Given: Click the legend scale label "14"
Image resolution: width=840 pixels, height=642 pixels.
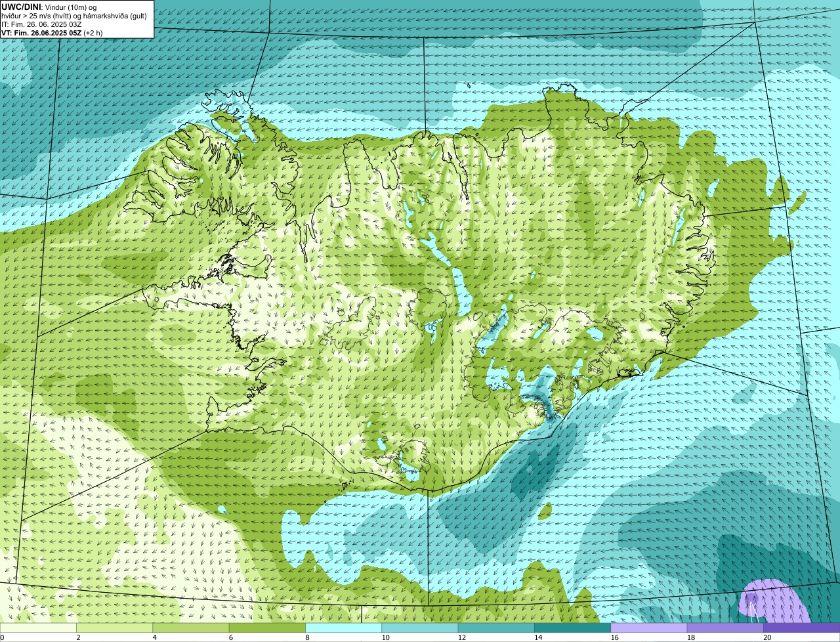Looking at the screenshot, I should [538, 637].
